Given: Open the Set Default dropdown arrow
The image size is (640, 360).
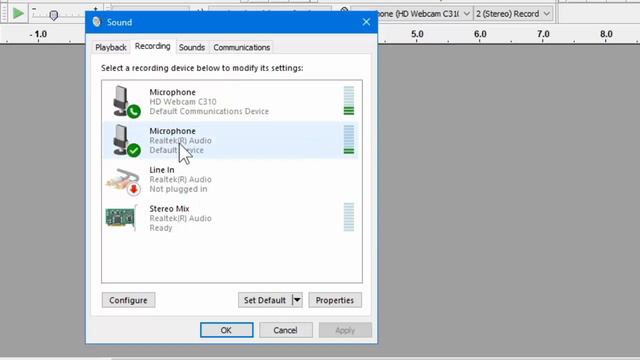Looking at the screenshot, I should (298, 300).
